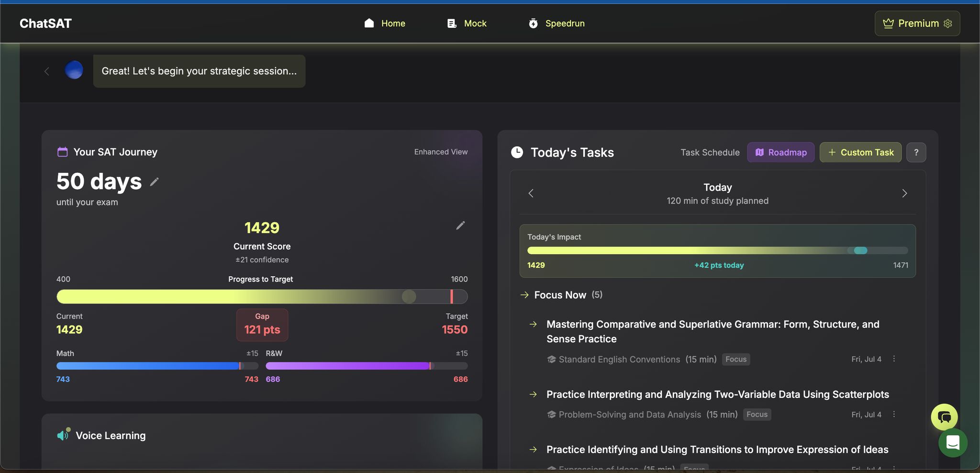
Task: Click the Roadmap button
Action: [780, 152]
